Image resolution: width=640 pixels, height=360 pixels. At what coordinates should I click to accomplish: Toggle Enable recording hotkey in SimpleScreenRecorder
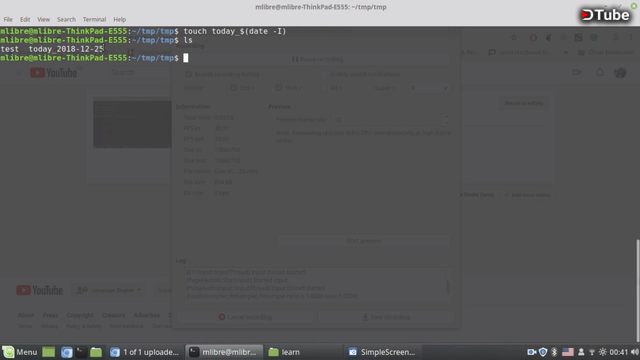(x=223, y=74)
